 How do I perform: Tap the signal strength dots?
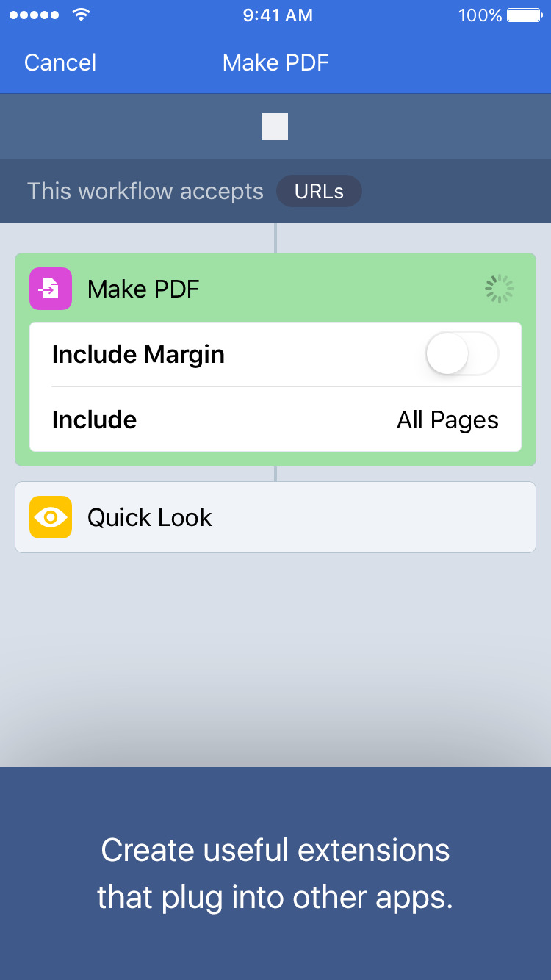34,15
